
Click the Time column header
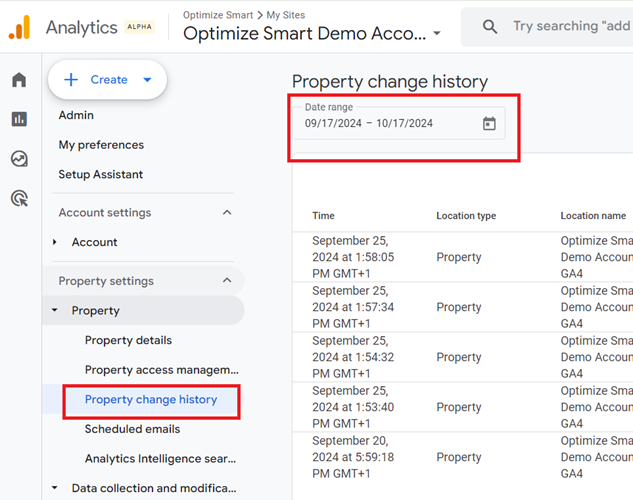(323, 216)
